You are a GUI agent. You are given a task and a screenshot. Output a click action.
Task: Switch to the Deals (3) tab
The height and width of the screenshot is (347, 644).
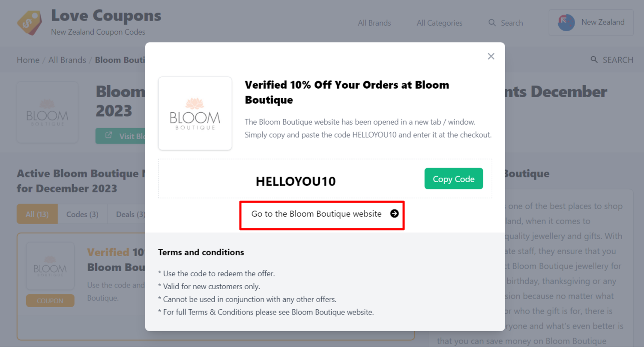point(130,214)
